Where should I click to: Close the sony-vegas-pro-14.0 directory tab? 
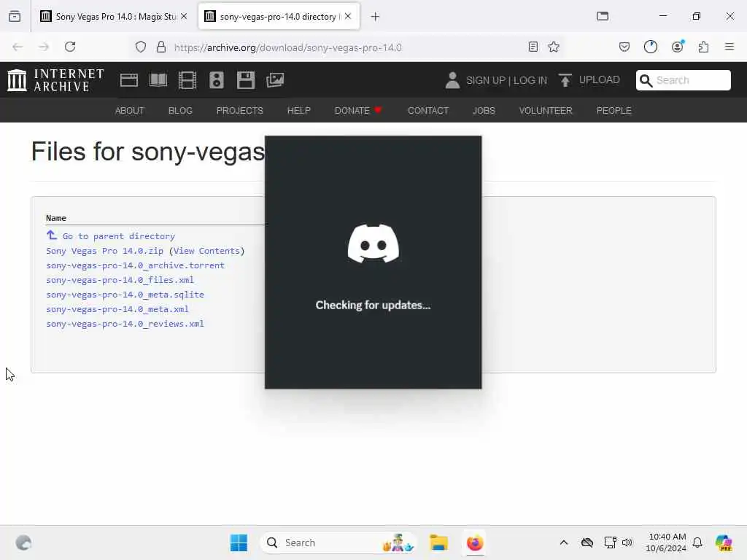[x=348, y=16]
